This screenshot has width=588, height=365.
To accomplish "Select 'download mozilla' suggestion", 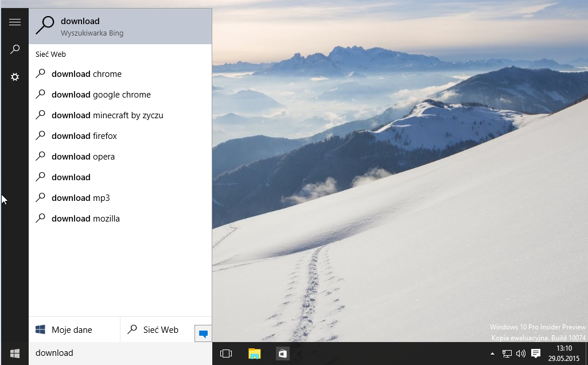I will coord(120,218).
